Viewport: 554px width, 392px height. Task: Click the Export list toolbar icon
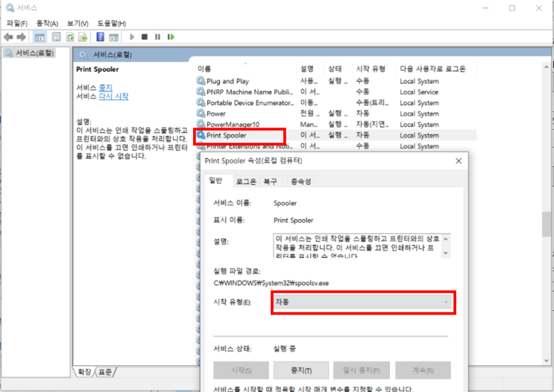click(x=83, y=37)
